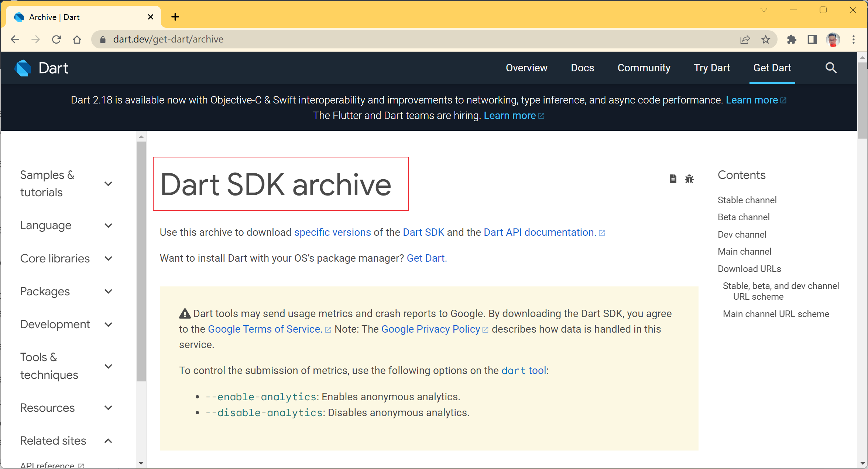Image resolution: width=868 pixels, height=469 pixels.
Task: Click the browser home icon
Action: coord(77,40)
